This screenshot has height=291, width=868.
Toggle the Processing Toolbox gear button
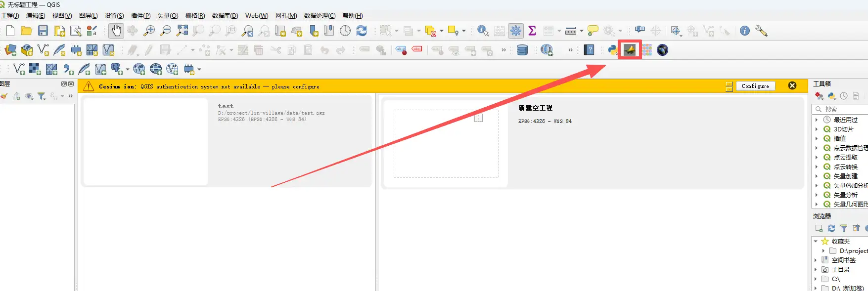pyautogui.click(x=516, y=31)
